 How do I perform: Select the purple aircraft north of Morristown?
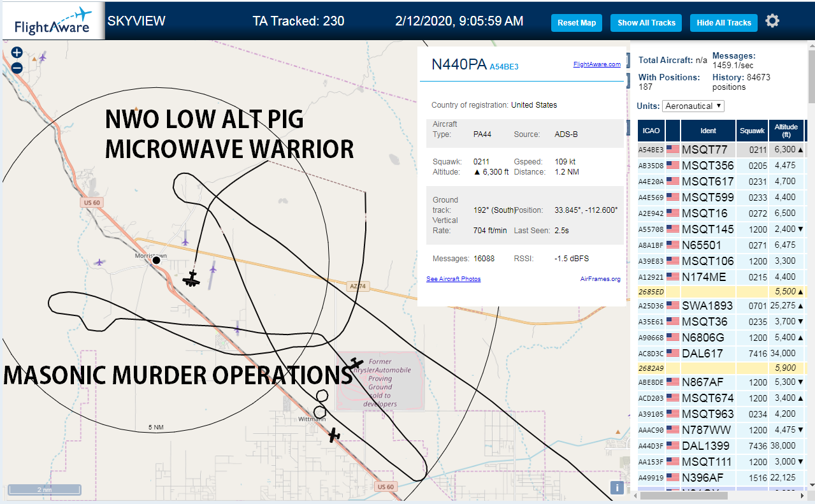click(185, 241)
